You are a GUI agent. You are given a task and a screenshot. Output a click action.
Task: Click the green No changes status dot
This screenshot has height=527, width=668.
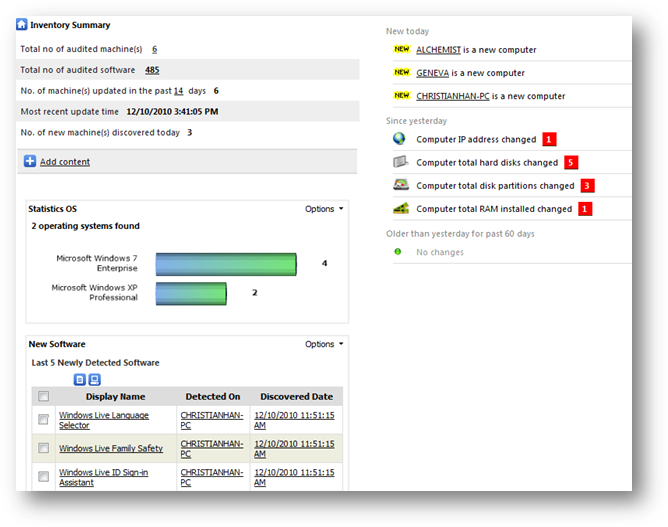(397, 252)
